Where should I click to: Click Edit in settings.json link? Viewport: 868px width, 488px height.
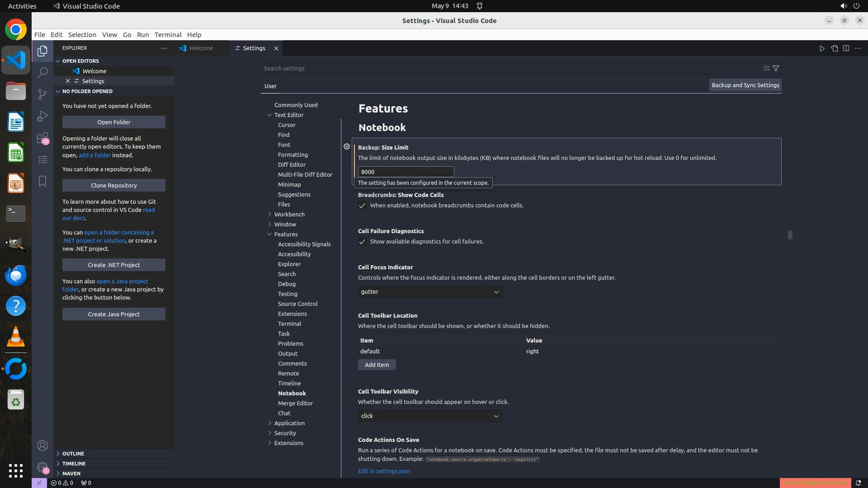384,471
